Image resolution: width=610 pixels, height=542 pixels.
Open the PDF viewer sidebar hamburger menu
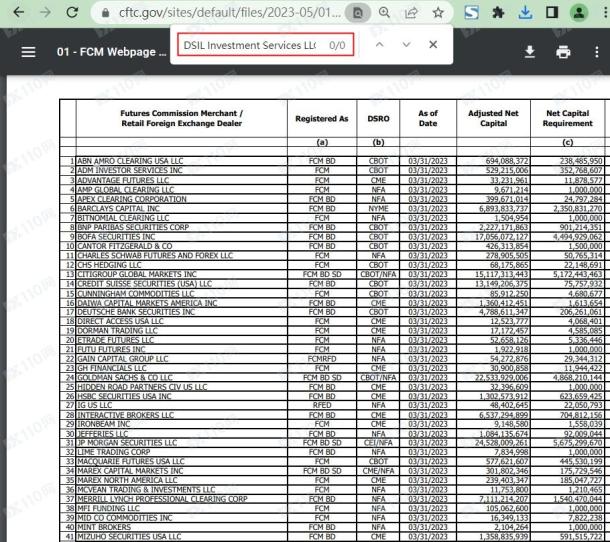pos(28,52)
